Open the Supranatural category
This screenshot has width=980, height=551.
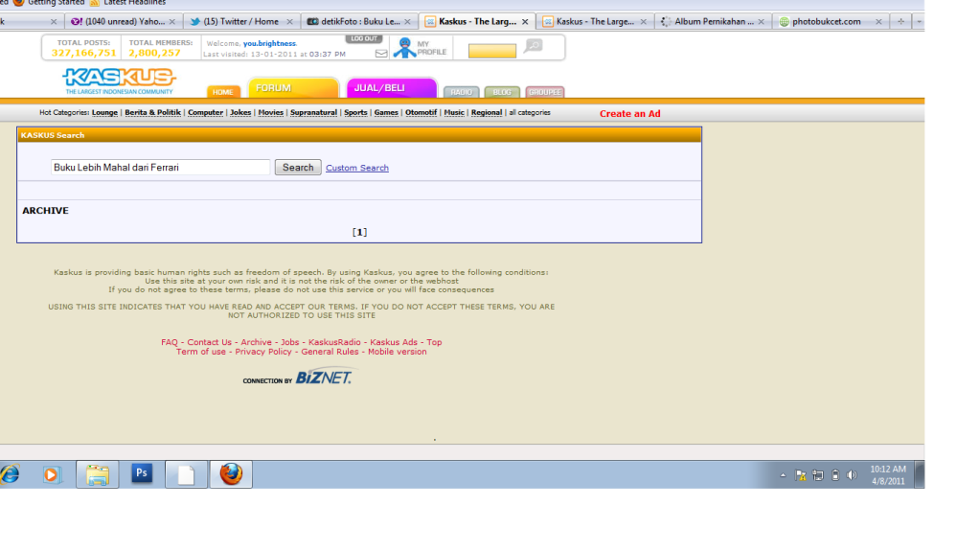click(x=314, y=112)
